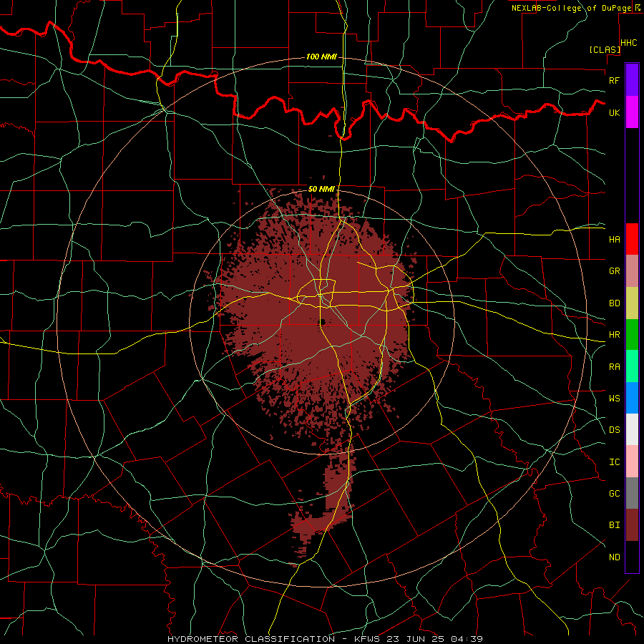Click the UK magenta legend color swatch

click(x=632, y=112)
